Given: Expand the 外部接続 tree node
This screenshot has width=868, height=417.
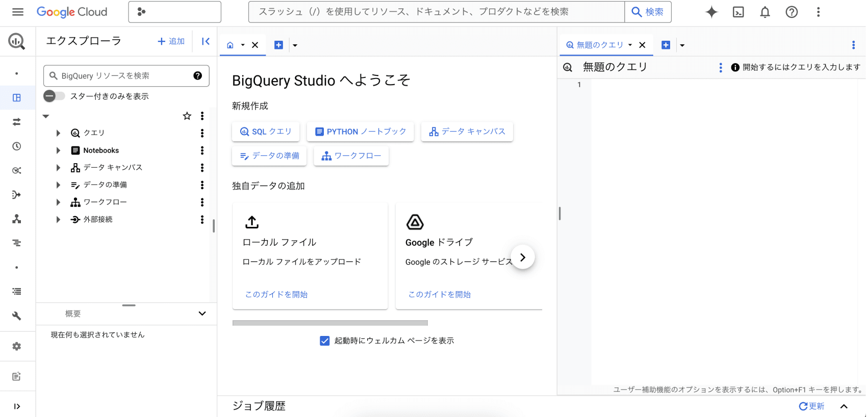Looking at the screenshot, I should click(x=58, y=220).
